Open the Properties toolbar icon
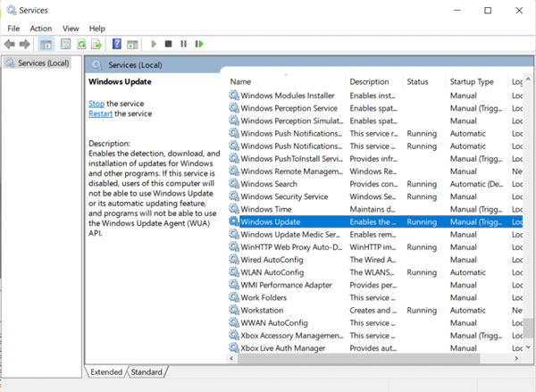This screenshot has height=392, width=536. tap(65, 44)
